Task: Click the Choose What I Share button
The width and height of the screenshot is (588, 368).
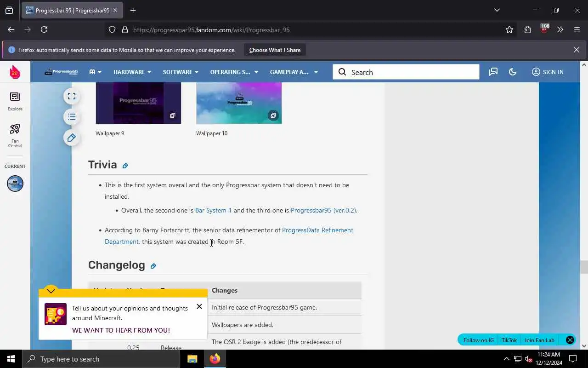Action: tap(275, 50)
